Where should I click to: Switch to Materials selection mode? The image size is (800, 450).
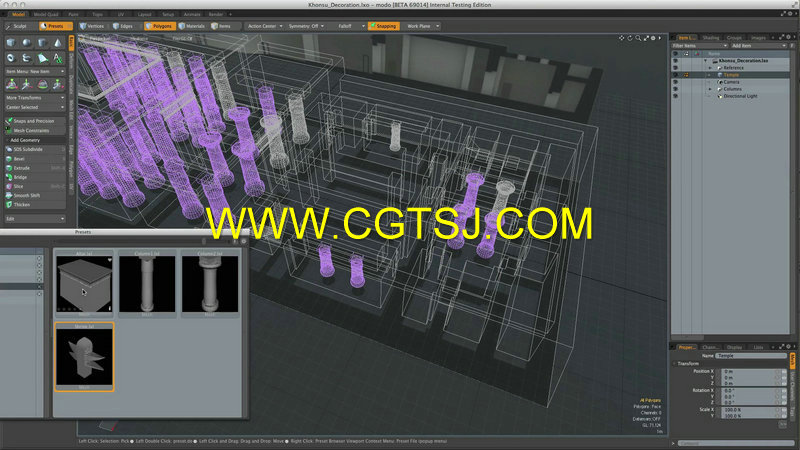pyautogui.click(x=192, y=26)
